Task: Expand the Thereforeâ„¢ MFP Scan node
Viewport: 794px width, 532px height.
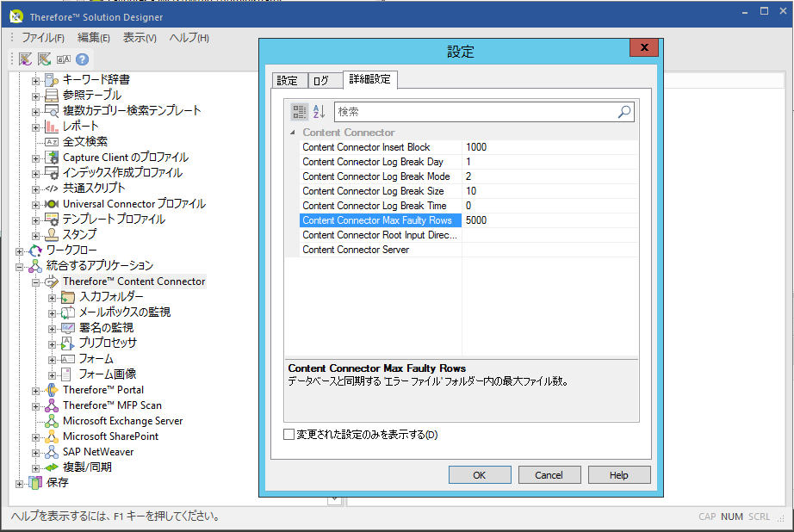Action: pyautogui.click(x=35, y=406)
